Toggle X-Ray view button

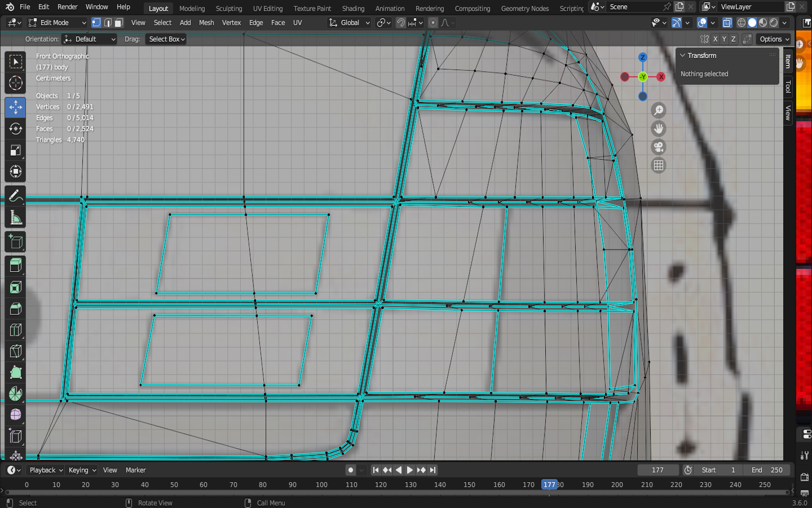coord(727,23)
